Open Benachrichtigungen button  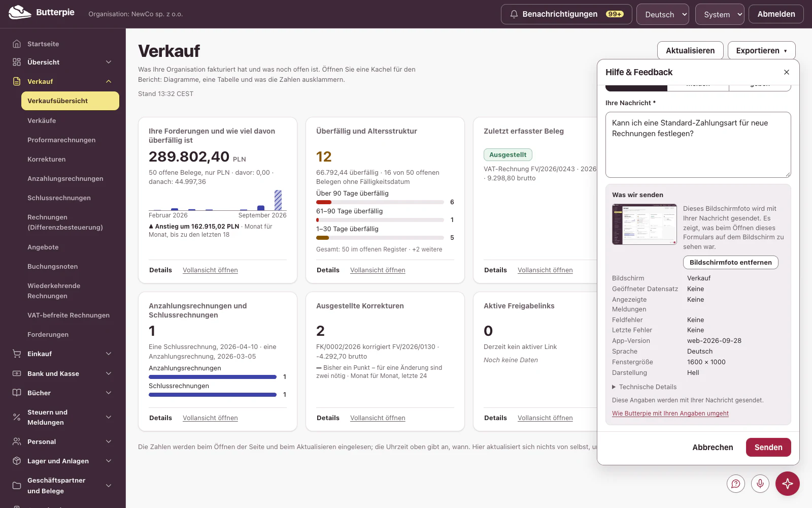[566, 14]
